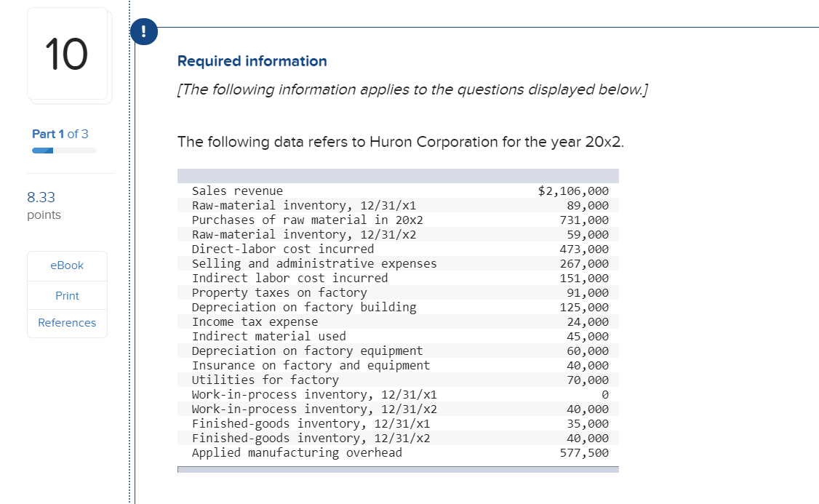819x504 pixels.
Task: Click the Direct-labor cost incurred row
Action: 398,249
